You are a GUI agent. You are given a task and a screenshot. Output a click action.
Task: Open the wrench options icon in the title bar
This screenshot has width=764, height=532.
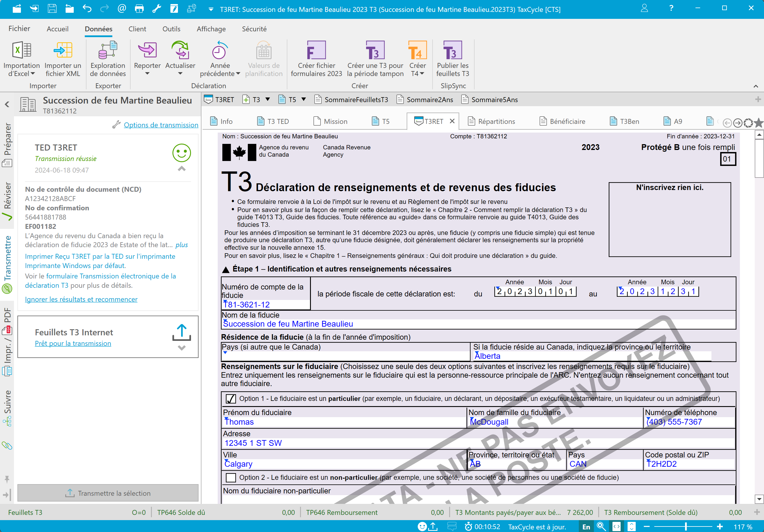tap(157, 9)
